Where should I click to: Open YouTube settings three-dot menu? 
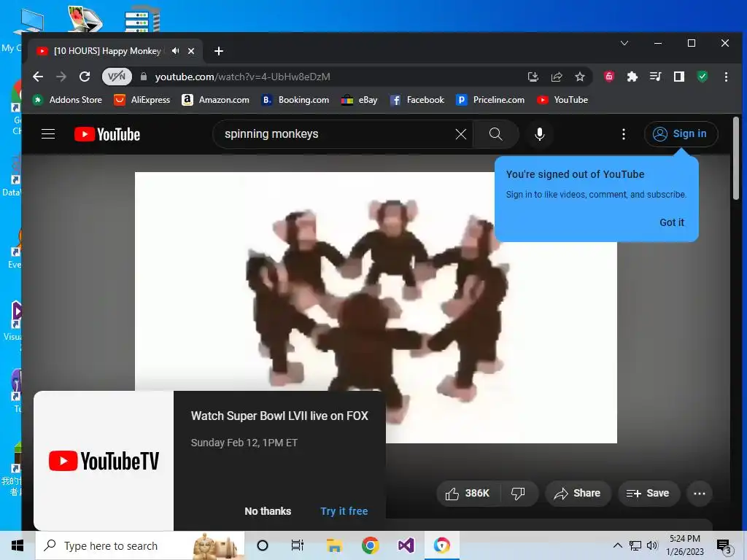point(623,134)
